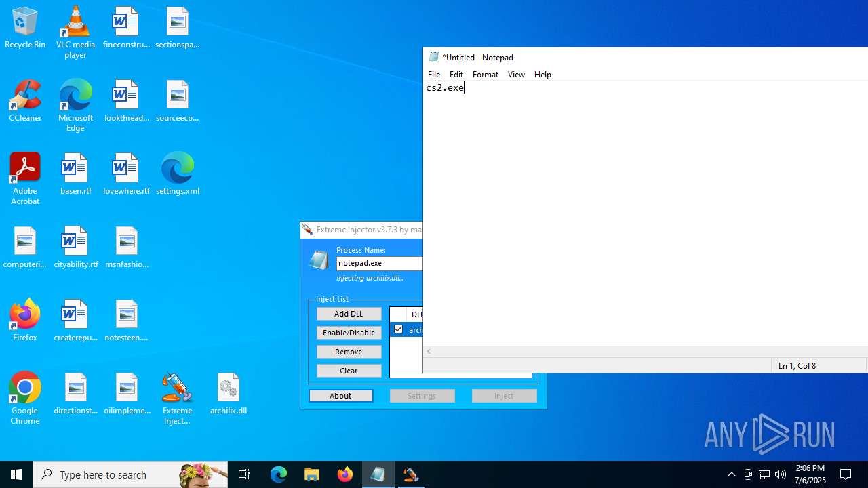Screen dimensions: 868x488
Task: Click the Windows Start button
Action: click(x=16, y=474)
